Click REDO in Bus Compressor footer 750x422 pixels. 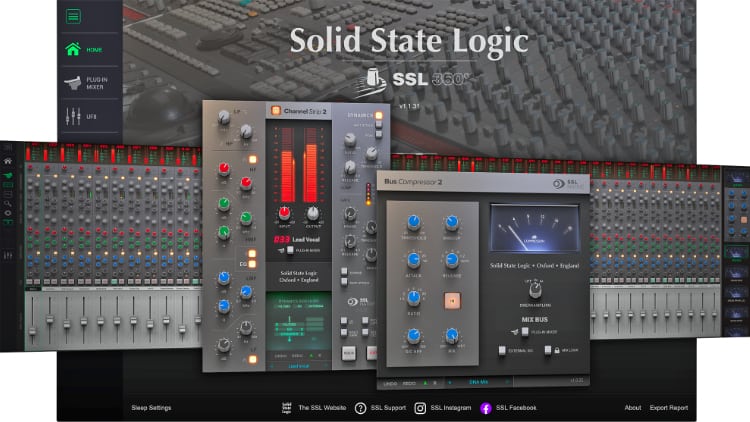409,383
